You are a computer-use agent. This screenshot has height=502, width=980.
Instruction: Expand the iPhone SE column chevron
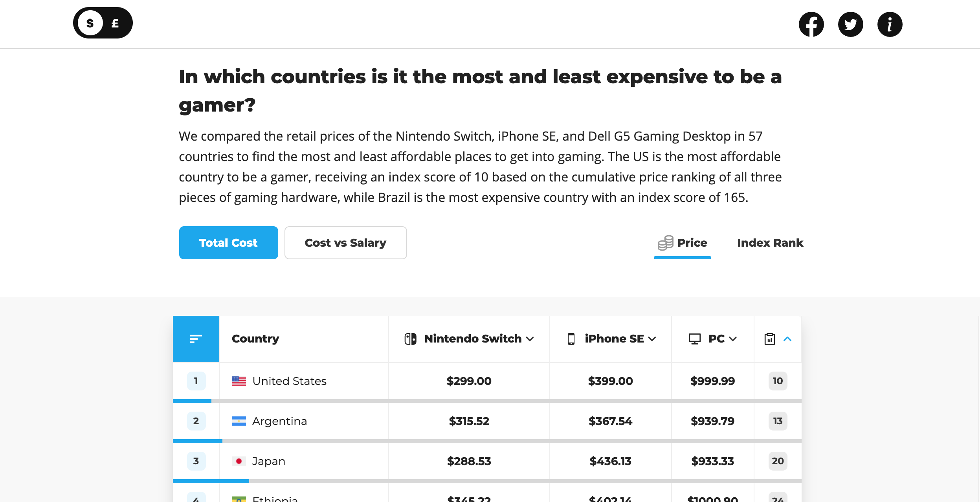652,339
